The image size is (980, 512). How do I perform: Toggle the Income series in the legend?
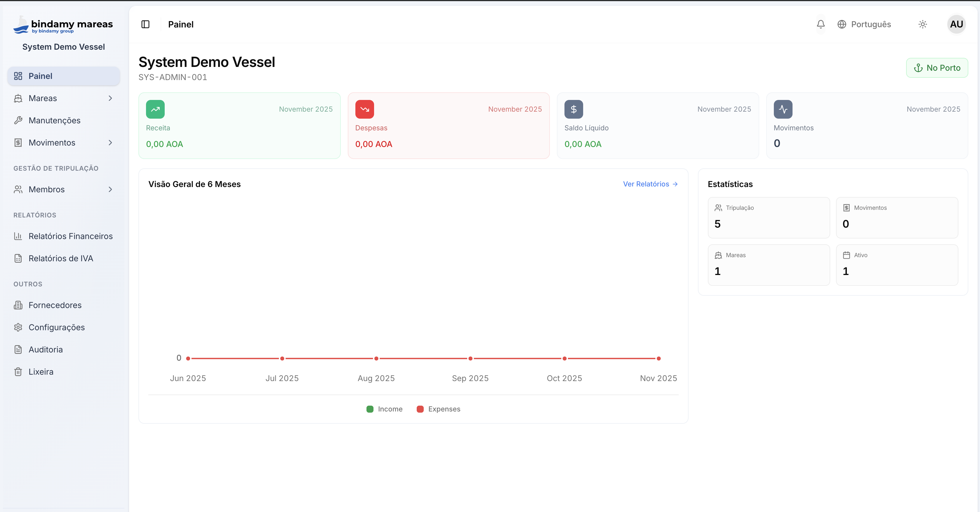pyautogui.click(x=384, y=409)
